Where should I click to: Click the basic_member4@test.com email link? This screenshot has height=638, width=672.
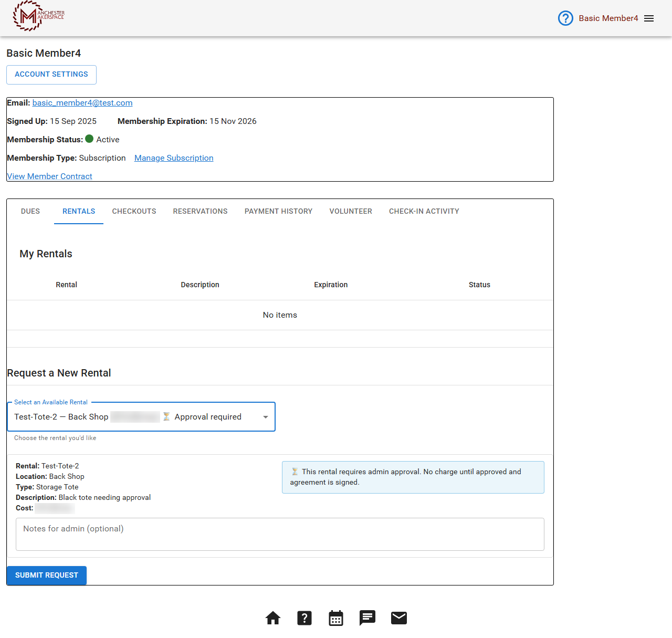[82, 103]
